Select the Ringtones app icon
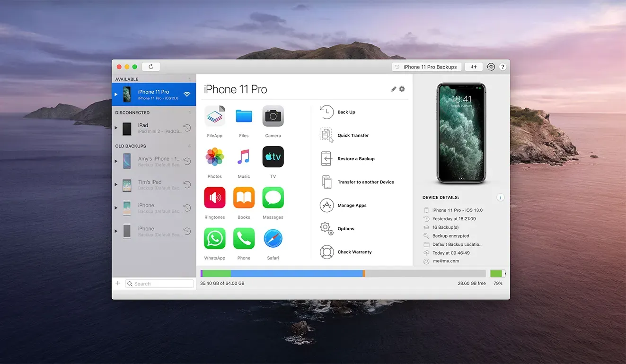Image resolution: width=626 pixels, height=364 pixels. 215,198
